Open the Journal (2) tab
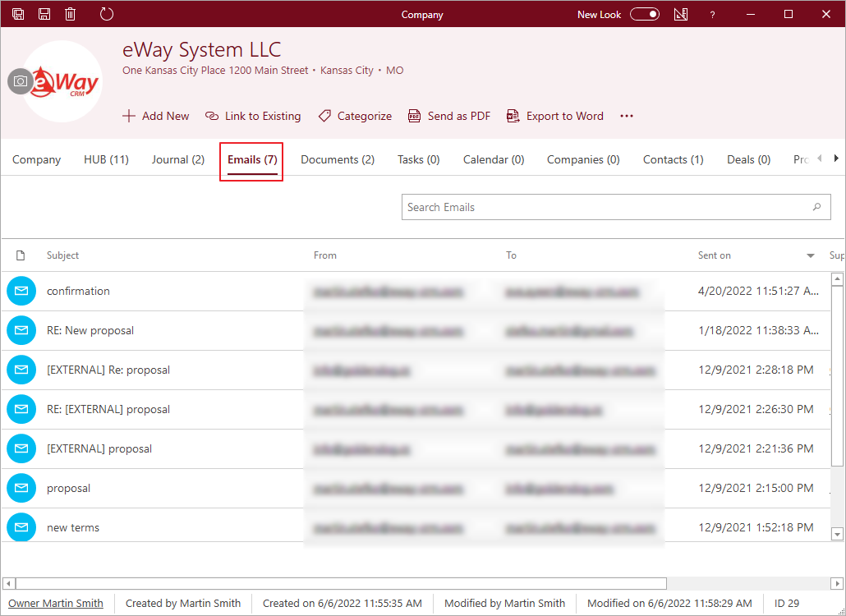This screenshot has width=846, height=616. click(178, 159)
